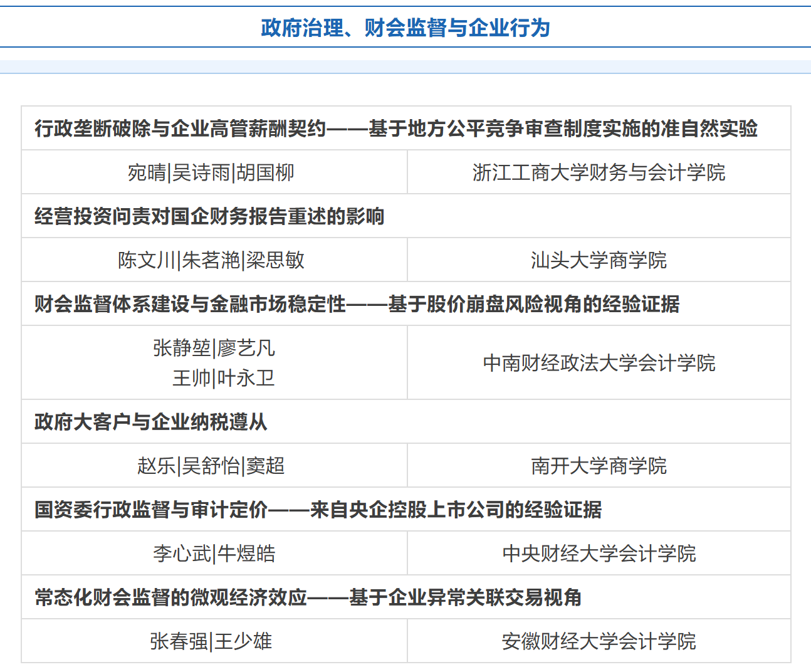The image size is (811, 672).
Task: Open the paper 经营投资问责对国企财务报告重述的影响
Action: click(x=209, y=216)
